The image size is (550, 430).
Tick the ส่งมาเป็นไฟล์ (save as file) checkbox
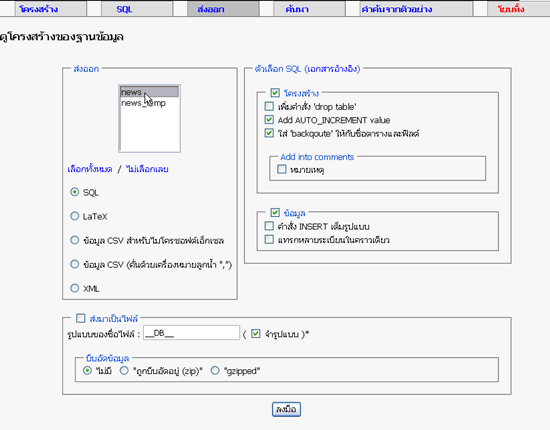(x=81, y=318)
